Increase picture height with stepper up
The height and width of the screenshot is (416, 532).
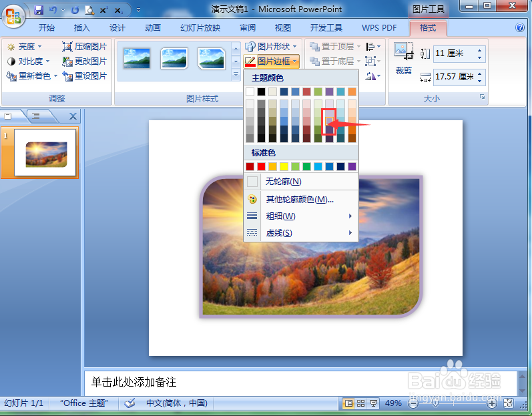coord(479,50)
